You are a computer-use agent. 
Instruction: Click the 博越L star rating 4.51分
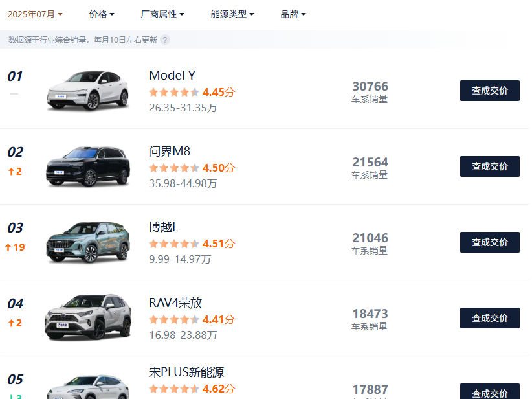coord(192,244)
